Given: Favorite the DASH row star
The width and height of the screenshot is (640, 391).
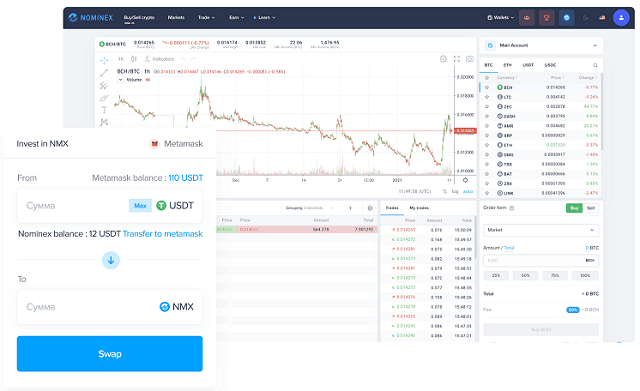Looking at the screenshot, I should pos(487,116).
